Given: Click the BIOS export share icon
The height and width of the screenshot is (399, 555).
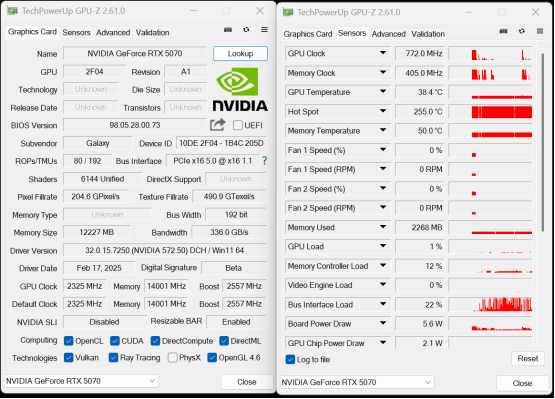Looking at the screenshot, I should (218, 125).
